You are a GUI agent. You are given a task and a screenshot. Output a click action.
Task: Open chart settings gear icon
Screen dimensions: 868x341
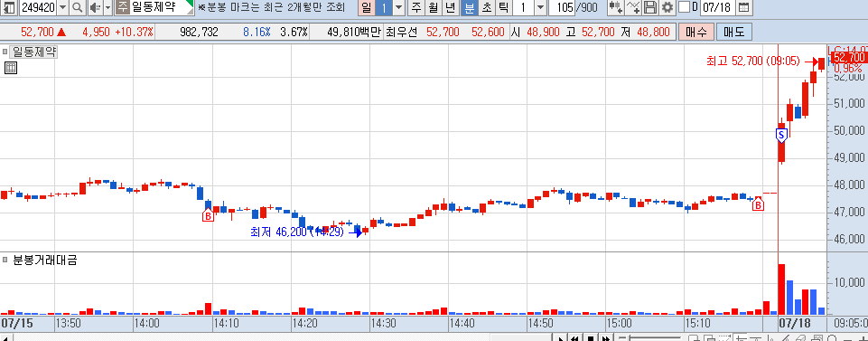click(x=668, y=8)
